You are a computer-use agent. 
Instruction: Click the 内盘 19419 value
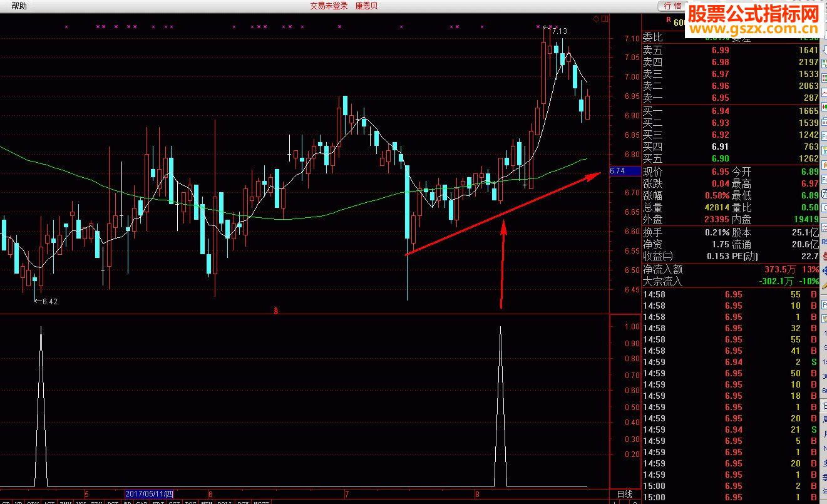806,219
